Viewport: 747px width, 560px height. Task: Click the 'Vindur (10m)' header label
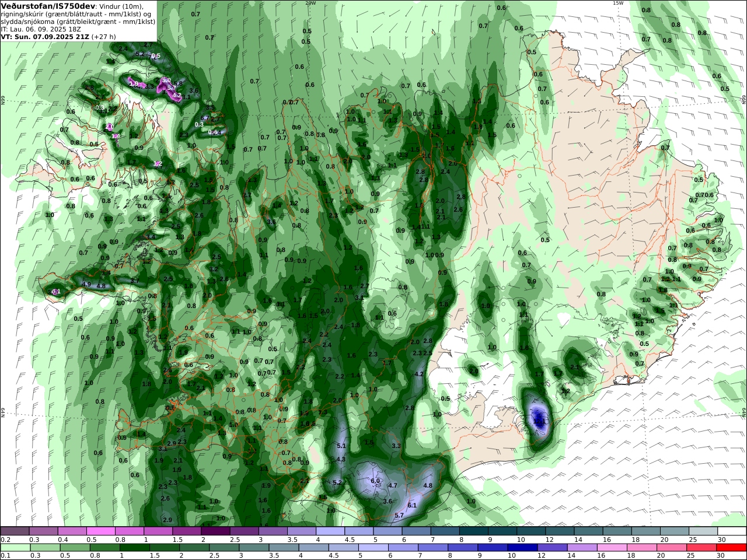tap(121, 6)
